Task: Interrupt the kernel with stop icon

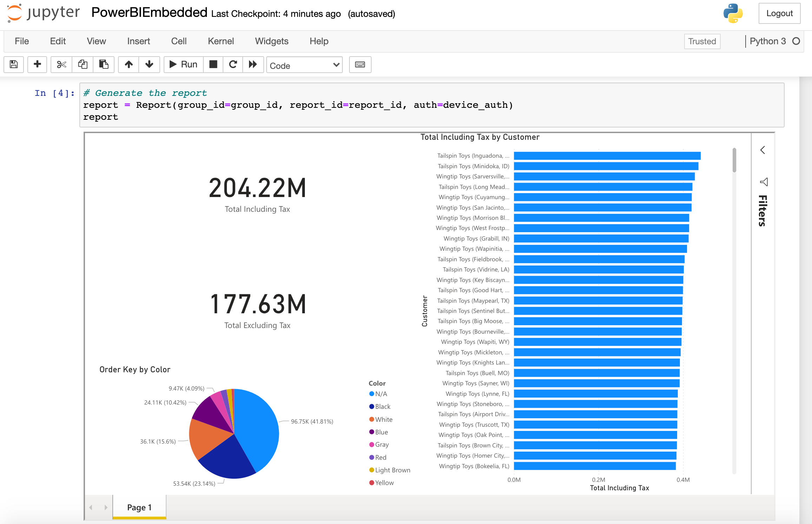Action: (213, 65)
